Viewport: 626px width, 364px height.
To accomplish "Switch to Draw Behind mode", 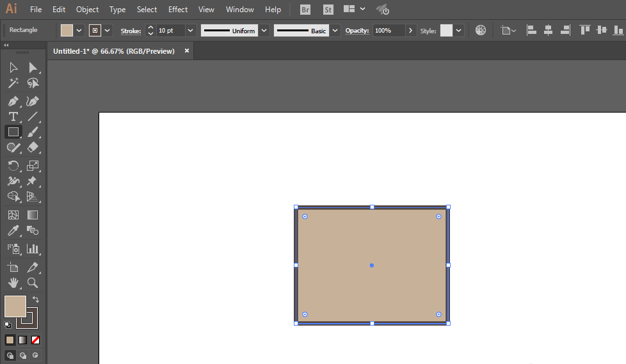I will (23, 355).
